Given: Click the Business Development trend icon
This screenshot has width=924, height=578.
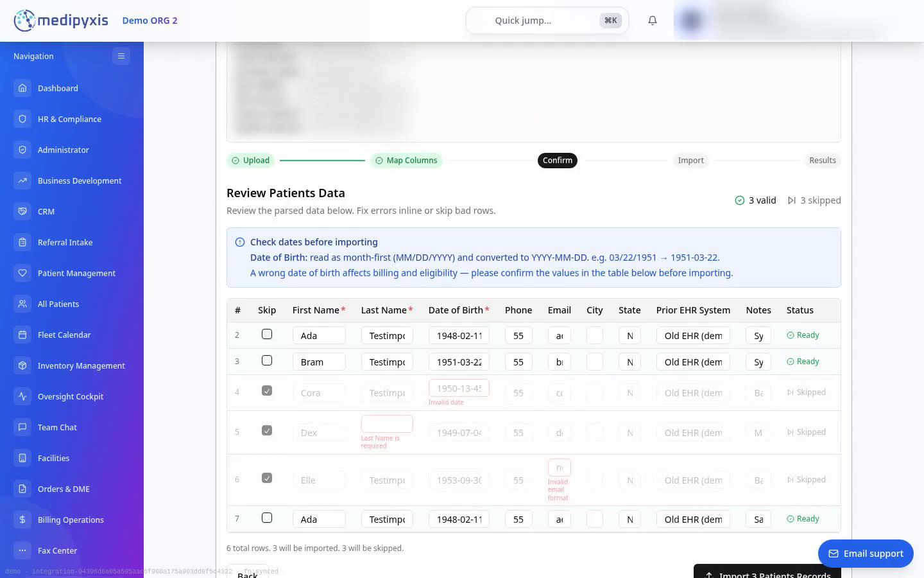Looking at the screenshot, I should point(22,180).
